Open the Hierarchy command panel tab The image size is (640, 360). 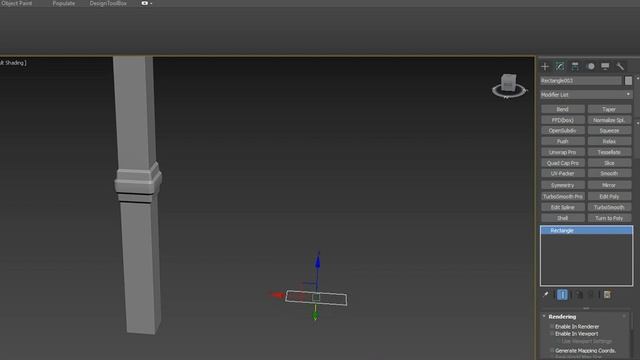tap(575, 67)
